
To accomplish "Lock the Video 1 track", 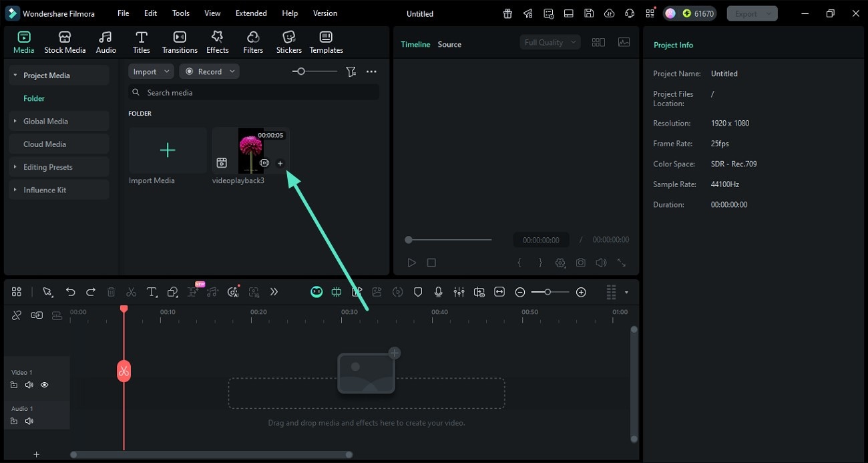I will (14, 385).
